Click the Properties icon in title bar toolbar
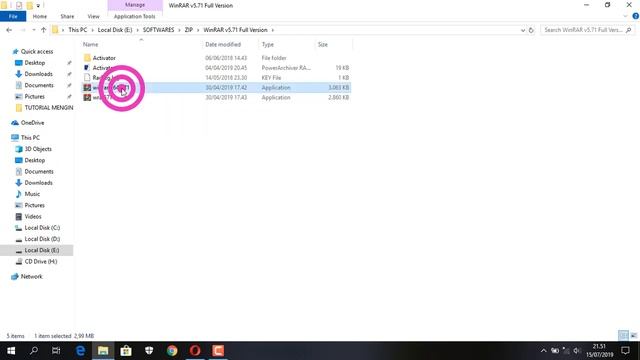This screenshot has width=640, height=360. point(19,5)
